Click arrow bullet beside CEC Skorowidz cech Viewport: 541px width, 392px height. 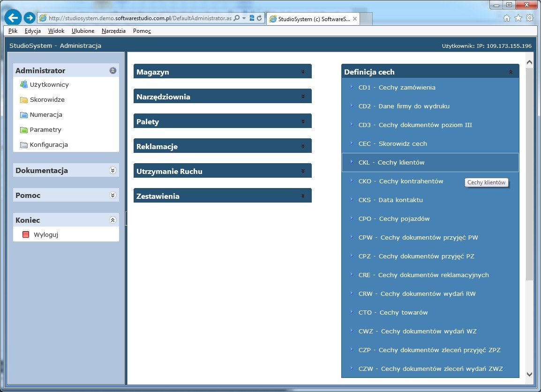[352, 143]
